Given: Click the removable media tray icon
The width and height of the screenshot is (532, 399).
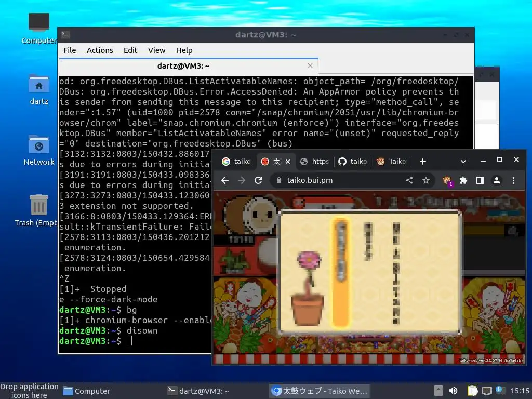Looking at the screenshot, I should [x=438, y=391].
